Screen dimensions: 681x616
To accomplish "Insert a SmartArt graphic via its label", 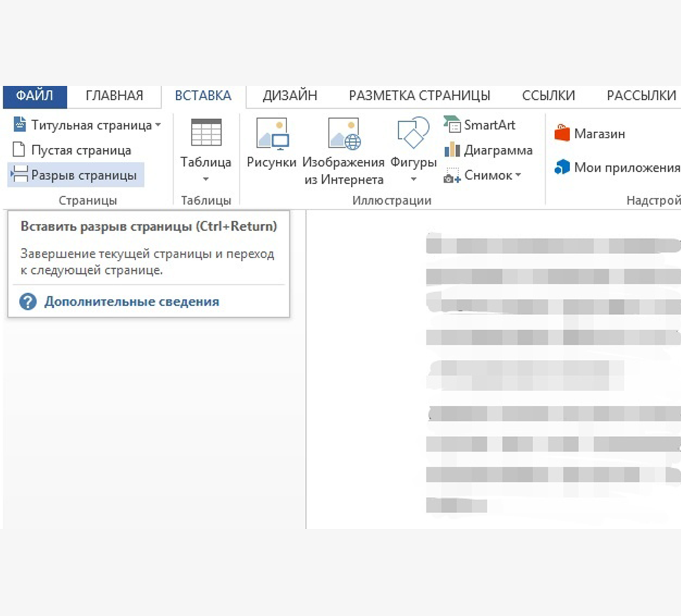I will tap(489, 125).
